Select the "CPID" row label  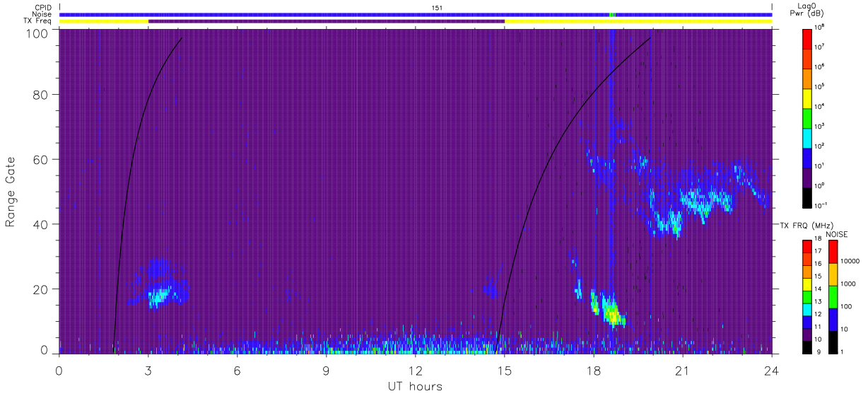point(42,7)
